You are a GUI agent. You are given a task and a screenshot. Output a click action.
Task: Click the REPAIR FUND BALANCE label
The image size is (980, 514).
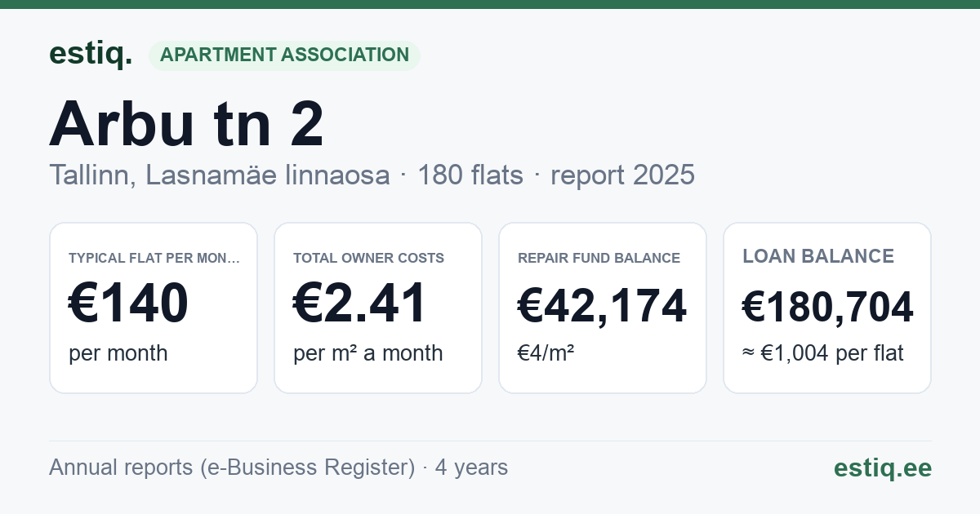click(599, 258)
